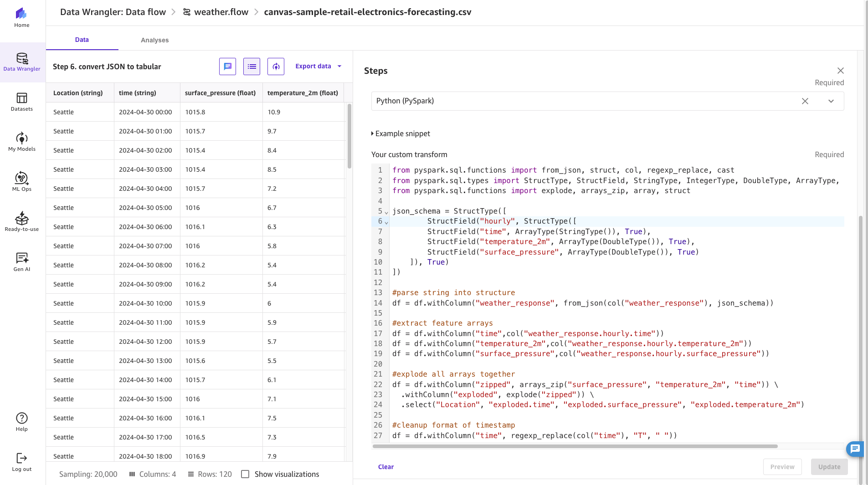Click the Steps panel vertical scrollbar
Screen dimensions: 868x485
point(860,351)
